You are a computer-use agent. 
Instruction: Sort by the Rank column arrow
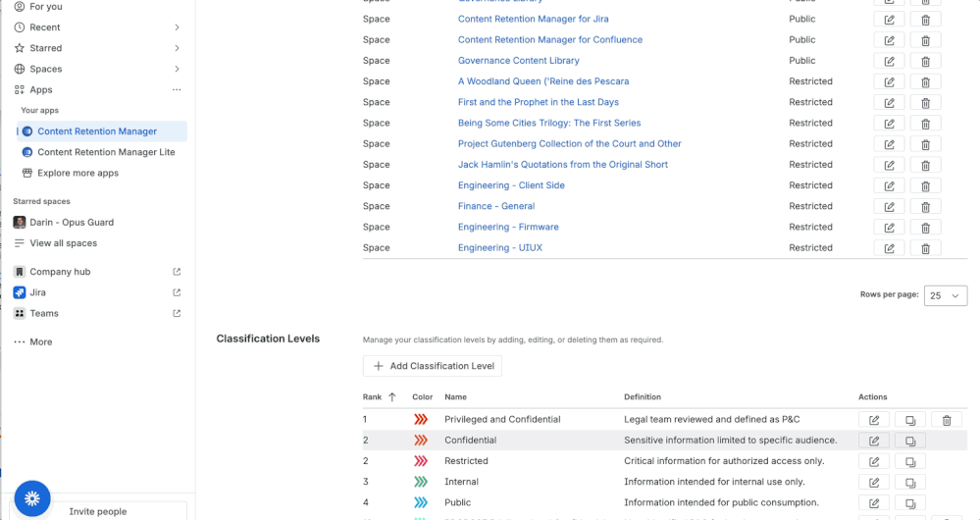click(392, 397)
